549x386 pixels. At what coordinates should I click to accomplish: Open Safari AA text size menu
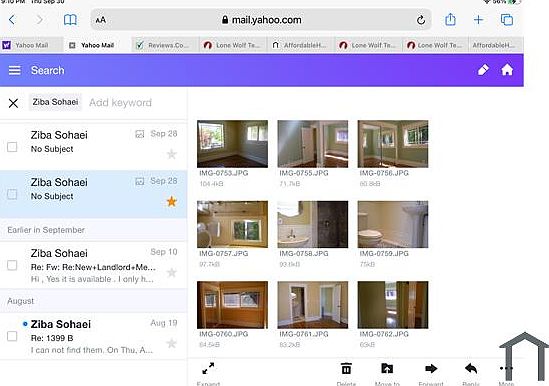pos(100,20)
